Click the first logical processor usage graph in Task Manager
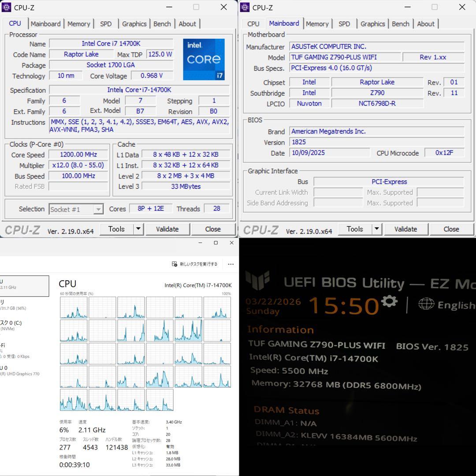This screenshot has width=476, height=476. 74,308
